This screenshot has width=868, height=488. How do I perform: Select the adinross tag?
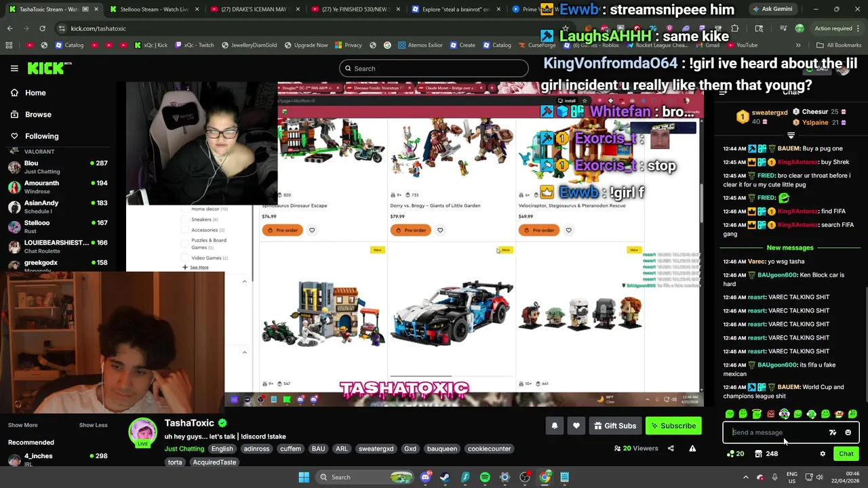[256, 449]
